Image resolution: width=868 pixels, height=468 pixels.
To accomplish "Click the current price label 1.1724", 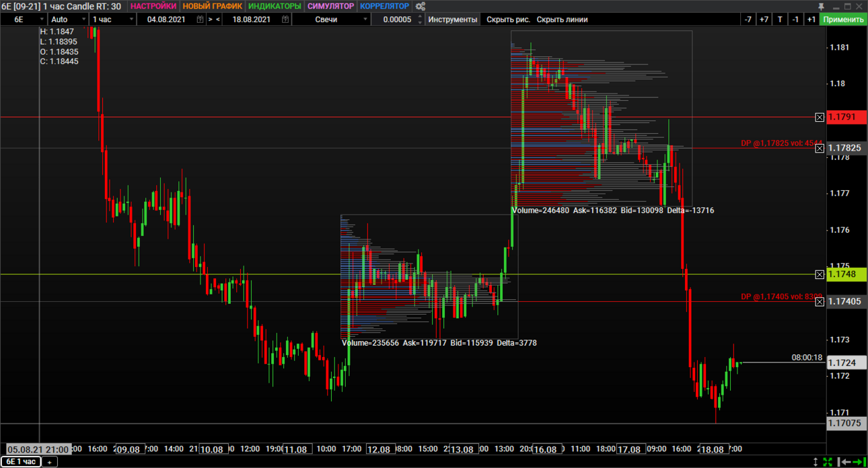I will pos(846,362).
